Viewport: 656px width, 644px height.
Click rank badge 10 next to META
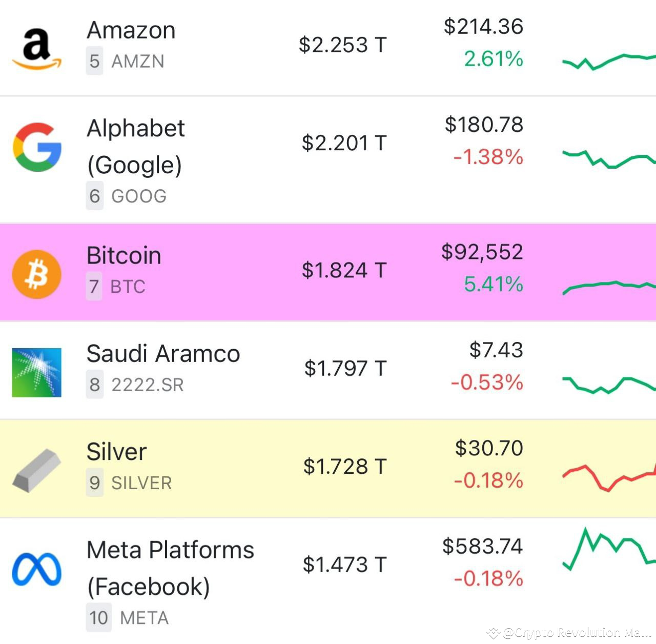(x=98, y=618)
